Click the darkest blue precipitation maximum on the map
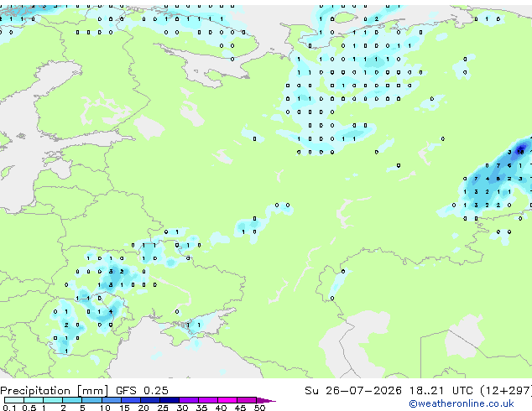 click(521, 149)
